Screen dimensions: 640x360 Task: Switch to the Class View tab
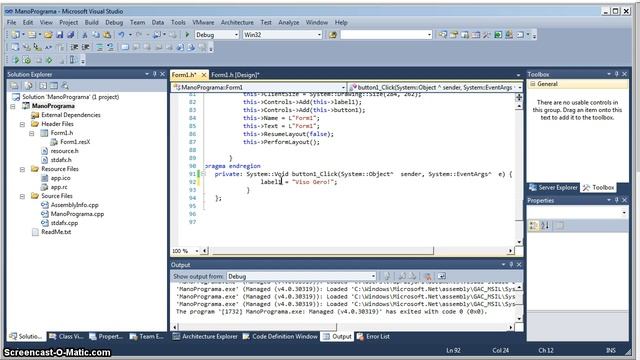coord(66,336)
